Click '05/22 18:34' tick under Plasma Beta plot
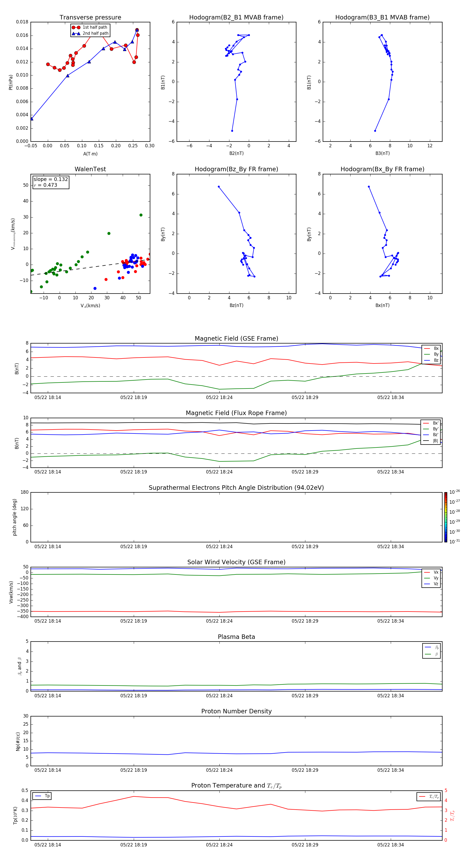The image size is (473, 868). pyautogui.click(x=390, y=695)
